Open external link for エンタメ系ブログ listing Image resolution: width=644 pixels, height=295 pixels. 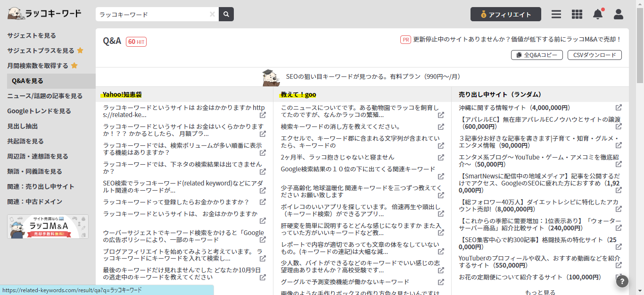[x=619, y=164]
